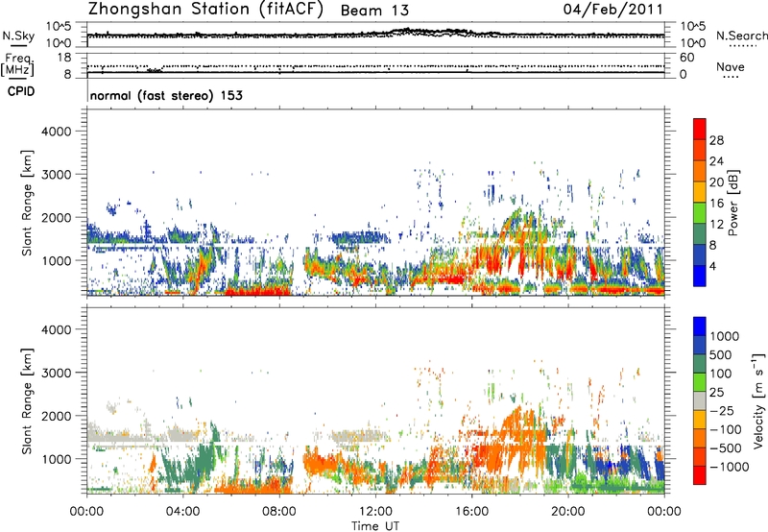Click the '12:00' time axis tick label

point(375,512)
